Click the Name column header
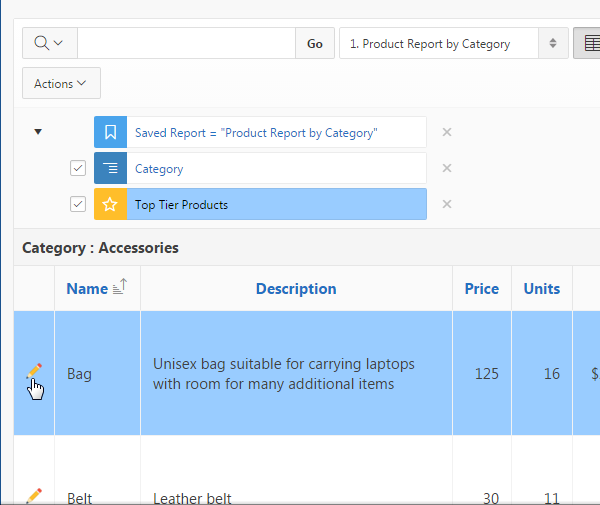 tap(87, 289)
